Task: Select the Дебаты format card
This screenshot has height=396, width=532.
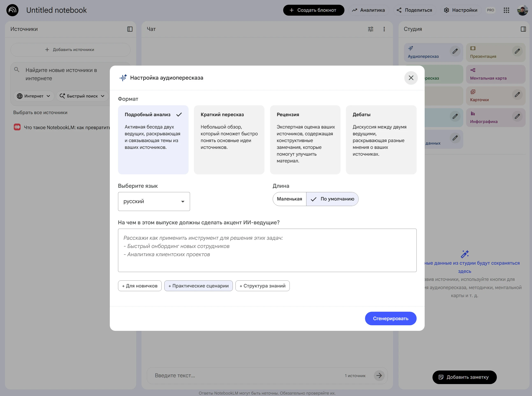Action: (381, 140)
